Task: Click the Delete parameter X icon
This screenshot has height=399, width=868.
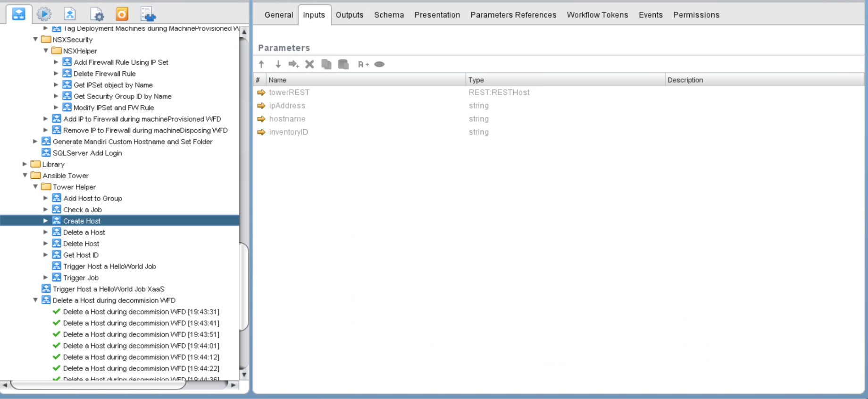Action: (x=309, y=64)
